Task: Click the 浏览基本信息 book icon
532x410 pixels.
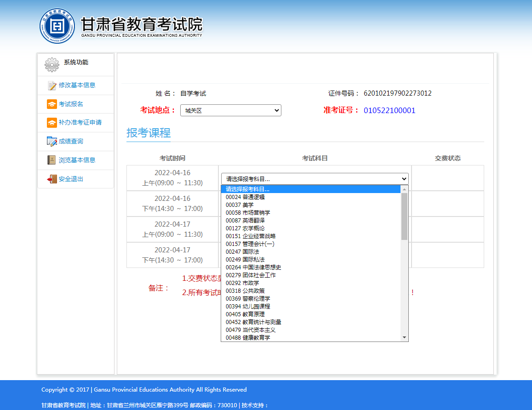Action: click(x=52, y=159)
